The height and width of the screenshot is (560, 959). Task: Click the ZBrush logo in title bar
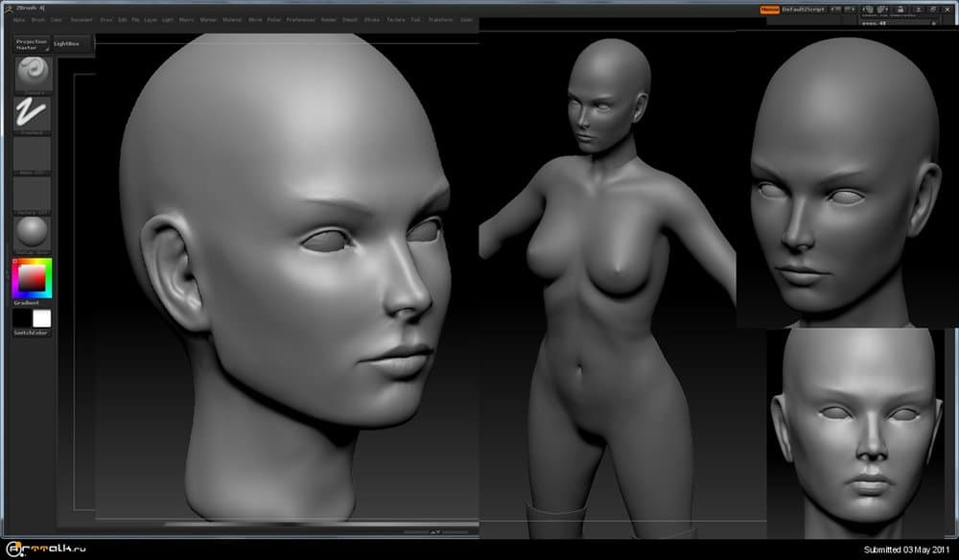click(x=9, y=9)
